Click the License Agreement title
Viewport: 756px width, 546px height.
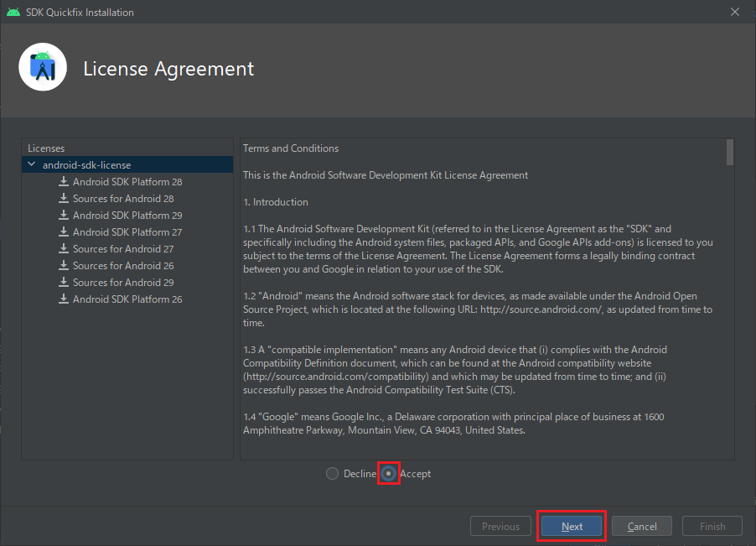(168, 69)
